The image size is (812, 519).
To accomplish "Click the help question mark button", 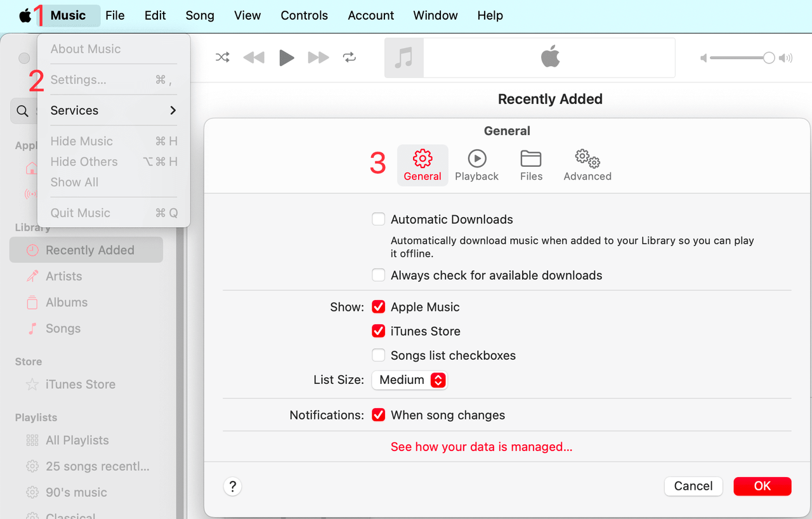I will 233,487.
